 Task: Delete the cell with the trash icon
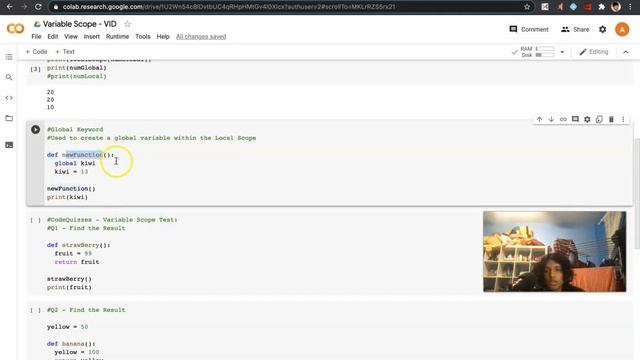click(611, 119)
